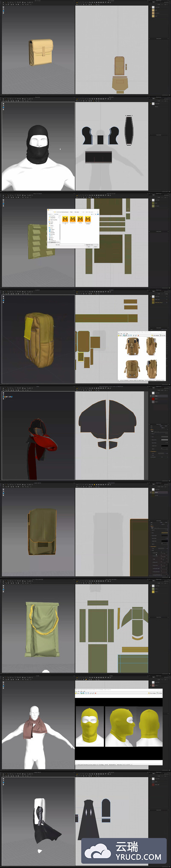171x868 pixels.
Task: Select brown fabric swatch in scarf scene
Action: pyautogui.click(x=153, y=685)
